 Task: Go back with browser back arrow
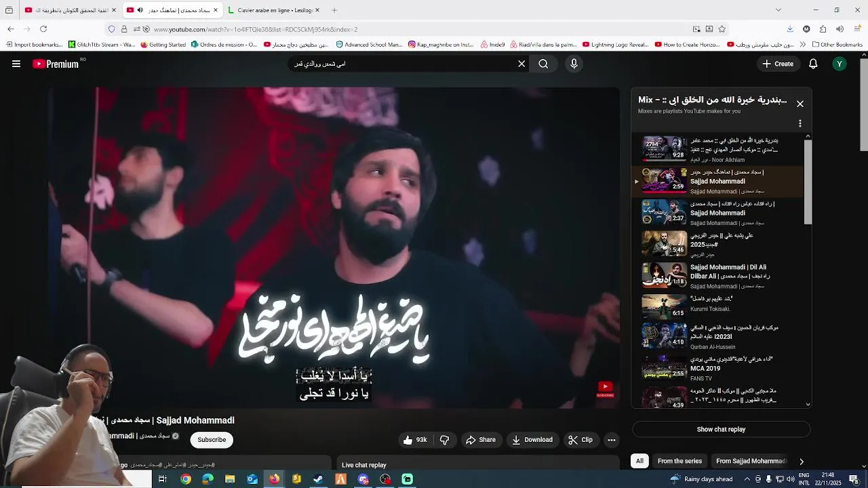click(11, 29)
